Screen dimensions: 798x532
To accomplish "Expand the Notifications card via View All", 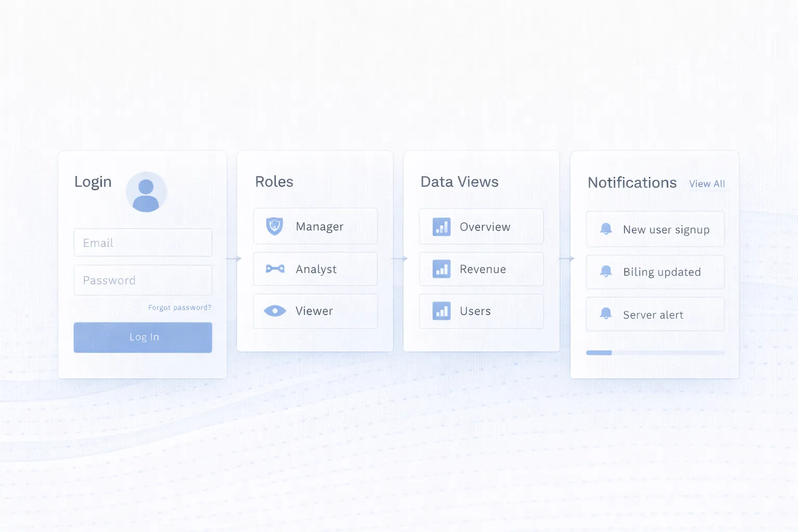I will coord(707,183).
